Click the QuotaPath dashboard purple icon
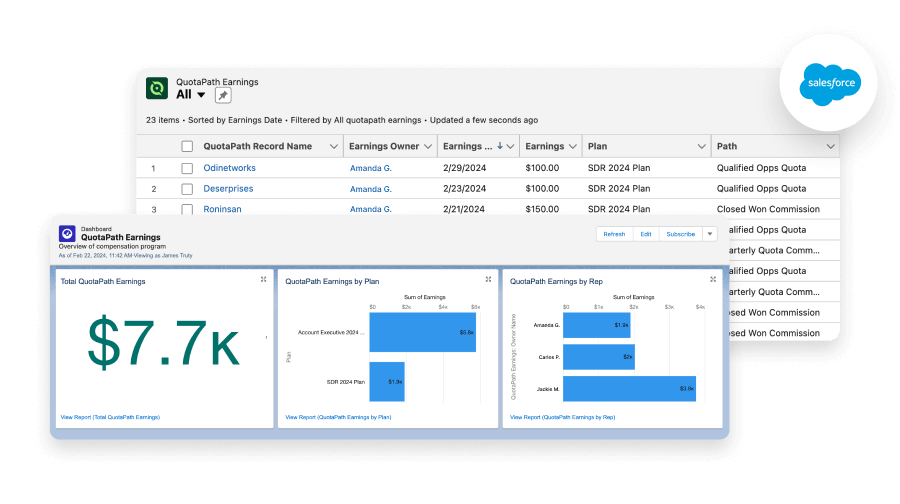The width and height of the screenshot is (900, 504). [67, 234]
